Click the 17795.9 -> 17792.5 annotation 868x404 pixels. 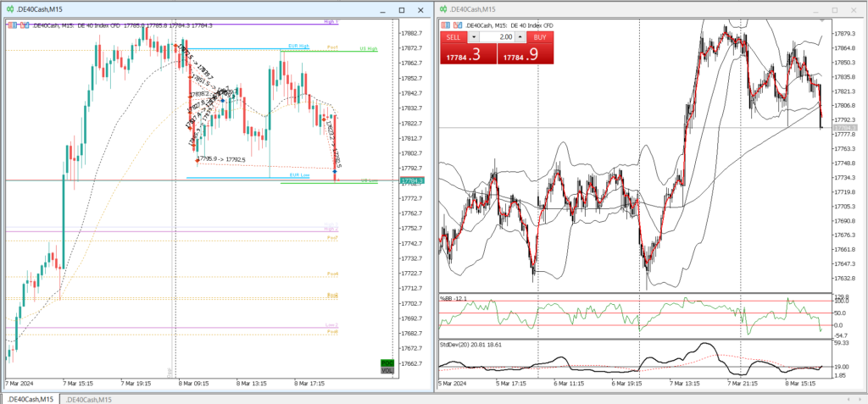(x=221, y=159)
